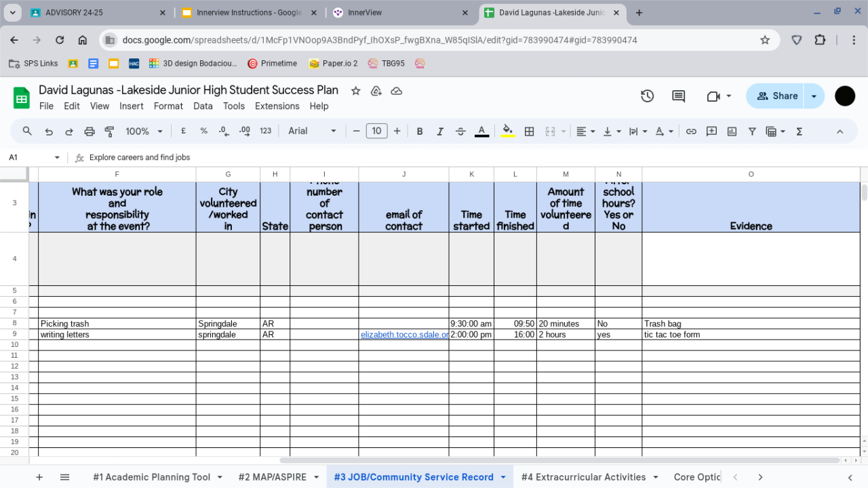Viewport: 868px width, 488px height.
Task: Open the Arial font dropdown
Action: (x=312, y=131)
